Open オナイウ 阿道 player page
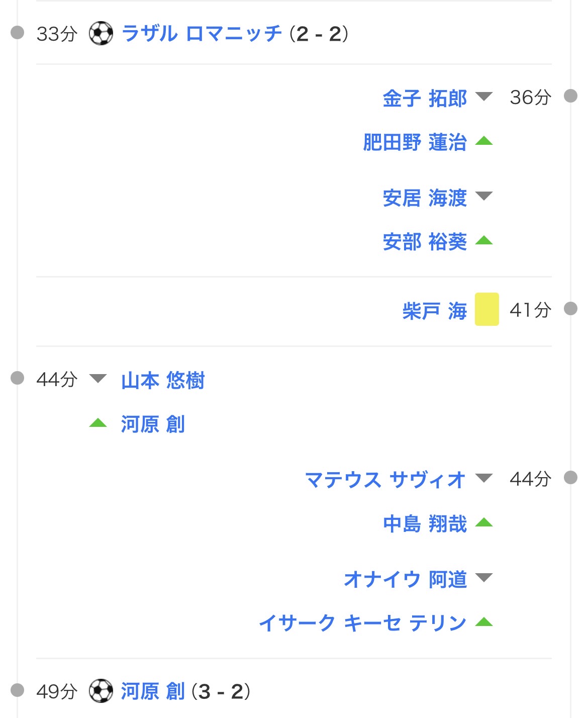Viewport: 588px width, 718px height. tap(406, 579)
